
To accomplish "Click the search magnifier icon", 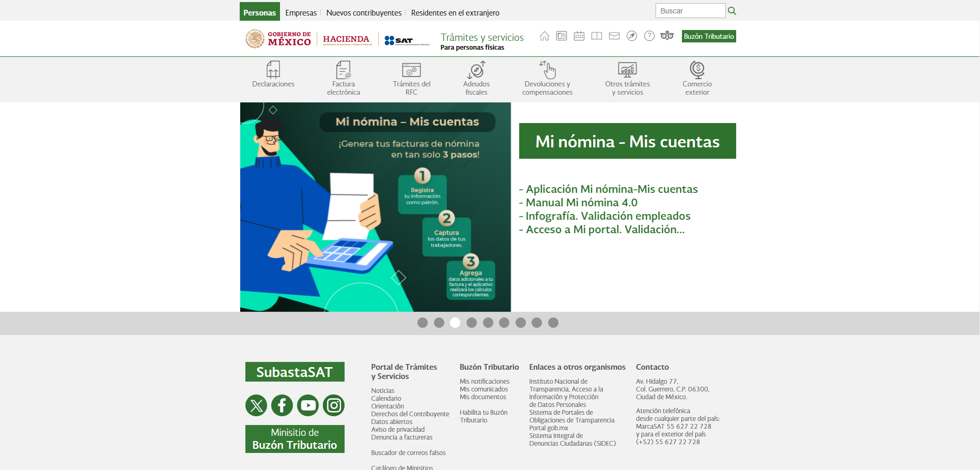I will (x=732, y=11).
